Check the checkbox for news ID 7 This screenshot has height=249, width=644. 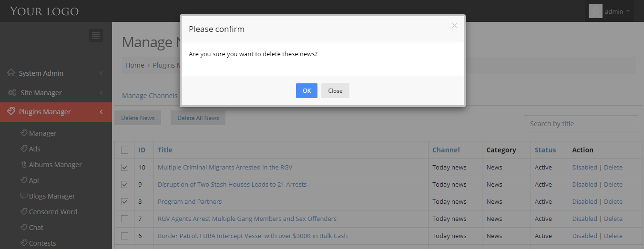[x=125, y=219]
